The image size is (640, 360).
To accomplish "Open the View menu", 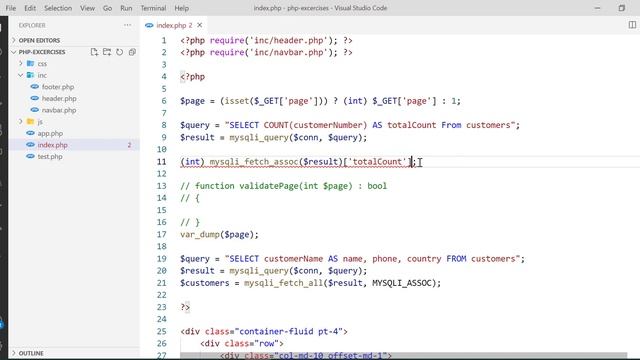I will coord(87,8).
